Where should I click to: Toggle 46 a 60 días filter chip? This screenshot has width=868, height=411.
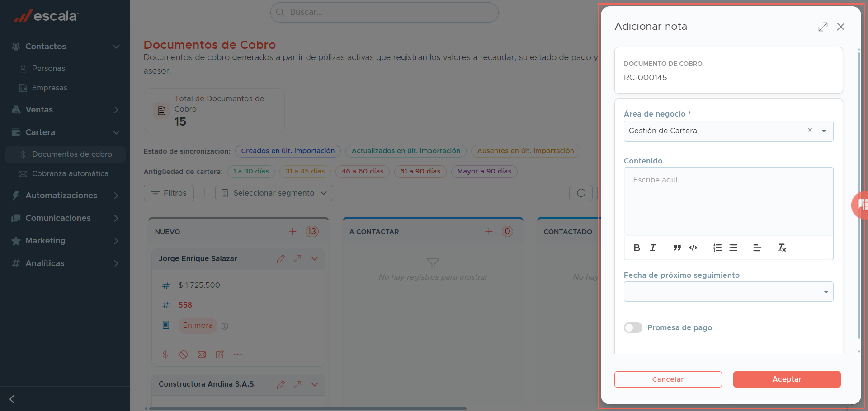pyautogui.click(x=363, y=171)
